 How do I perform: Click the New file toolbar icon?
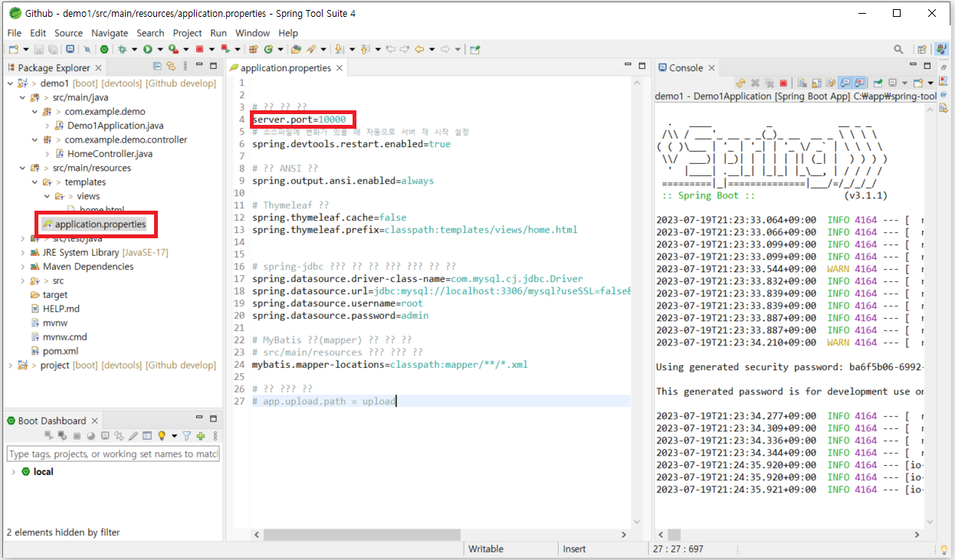click(14, 49)
